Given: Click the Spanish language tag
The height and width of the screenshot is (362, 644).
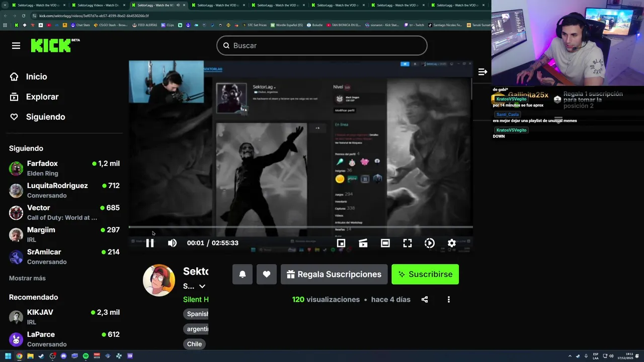Looking at the screenshot, I should point(196,314).
